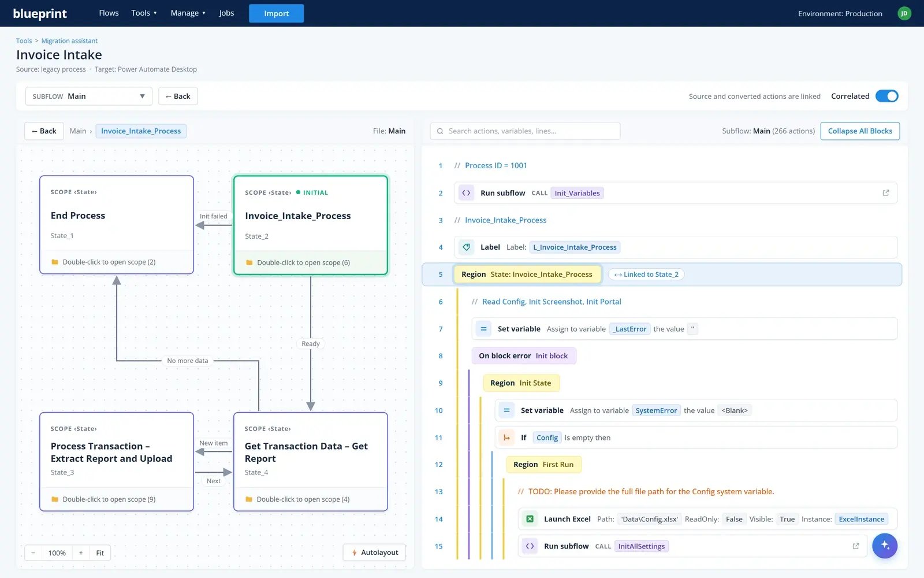Click the Invoice_Intake_Process breadcrumb chip
The height and width of the screenshot is (578, 924).
pos(141,131)
